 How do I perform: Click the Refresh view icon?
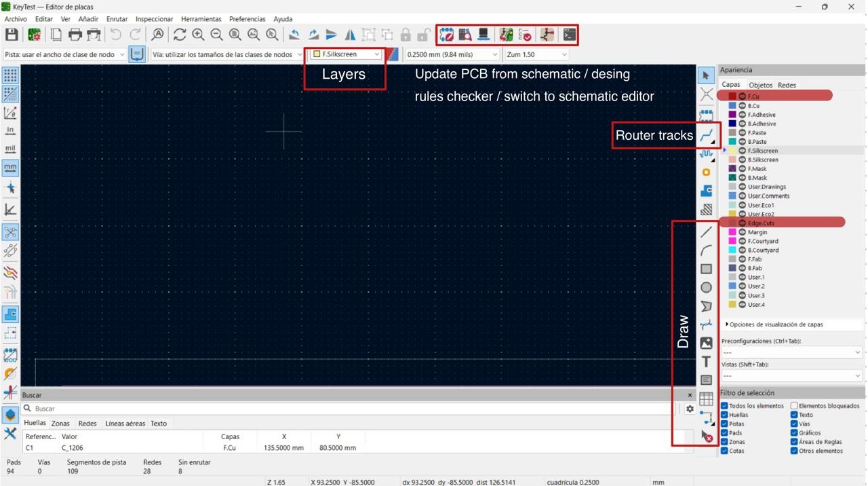[x=179, y=35]
